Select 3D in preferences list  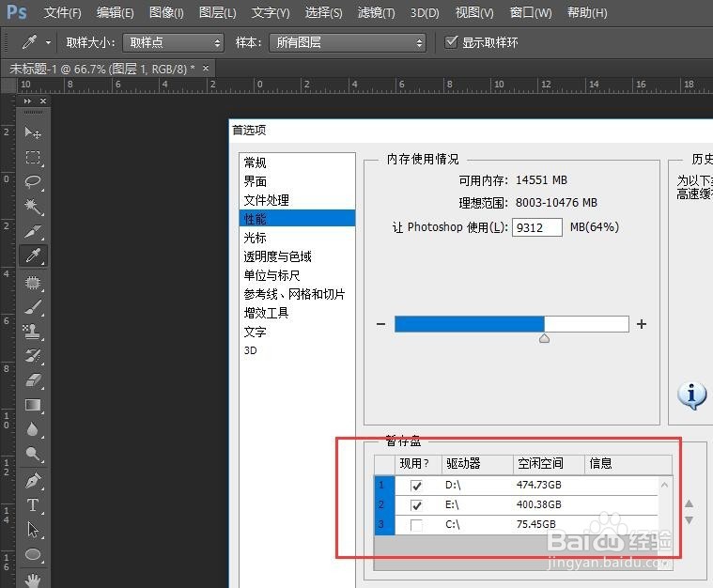[297, 350]
